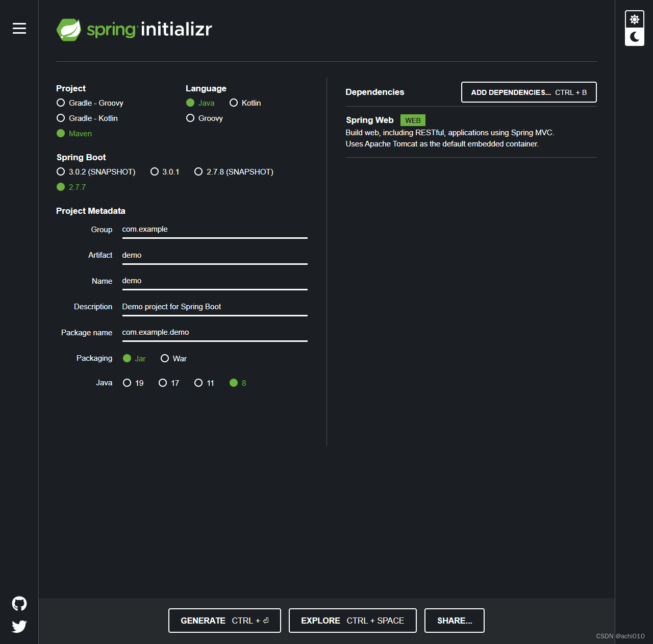653x644 pixels.
Task: Click the Share button
Action: [455, 621]
